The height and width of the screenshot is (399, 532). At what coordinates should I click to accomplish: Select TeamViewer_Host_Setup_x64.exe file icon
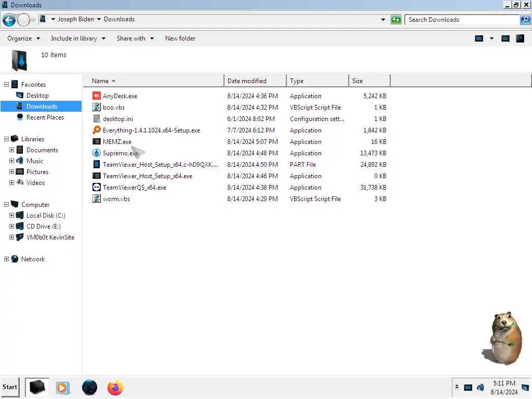point(97,176)
